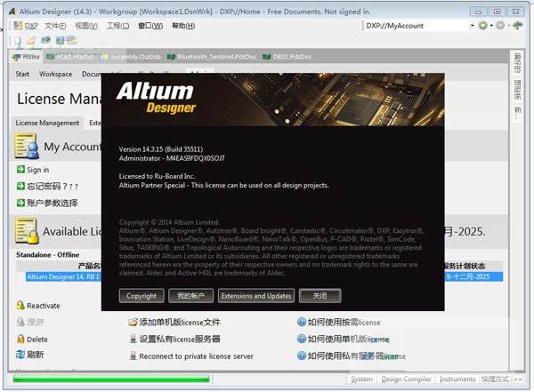
Task: Click the My Account section icon
Action: 27,147
